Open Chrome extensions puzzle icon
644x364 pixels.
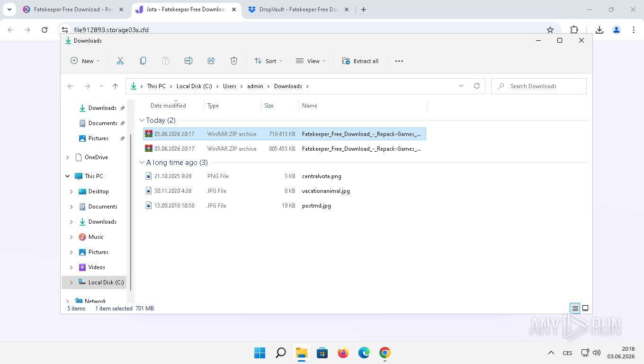coord(574,30)
